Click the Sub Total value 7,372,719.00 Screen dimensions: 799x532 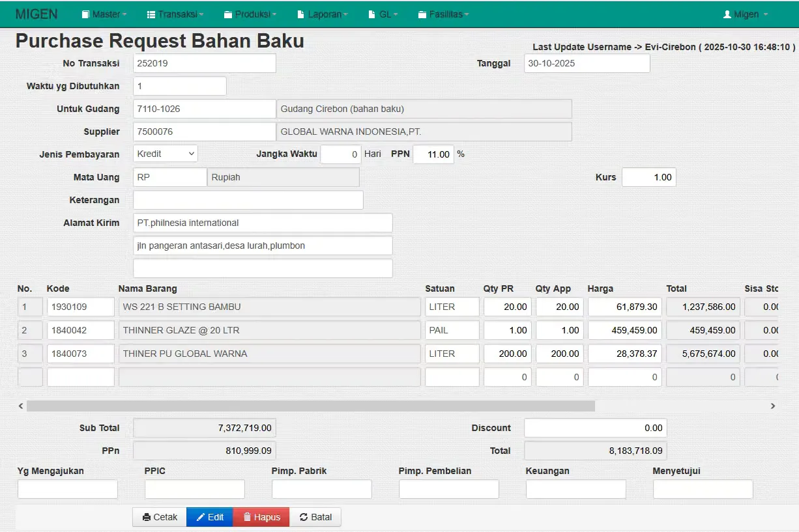(205, 428)
